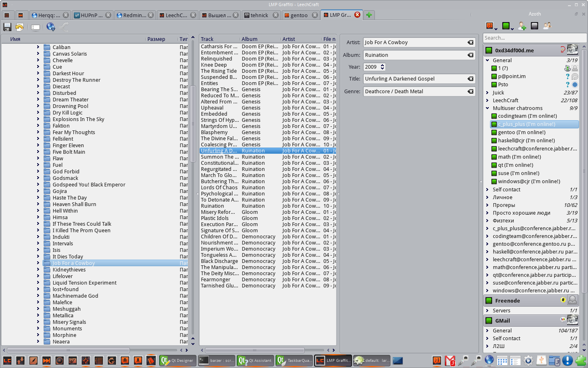Click LMP Graffiti taskbar entry
This screenshot has width=588, height=368.
(333, 361)
